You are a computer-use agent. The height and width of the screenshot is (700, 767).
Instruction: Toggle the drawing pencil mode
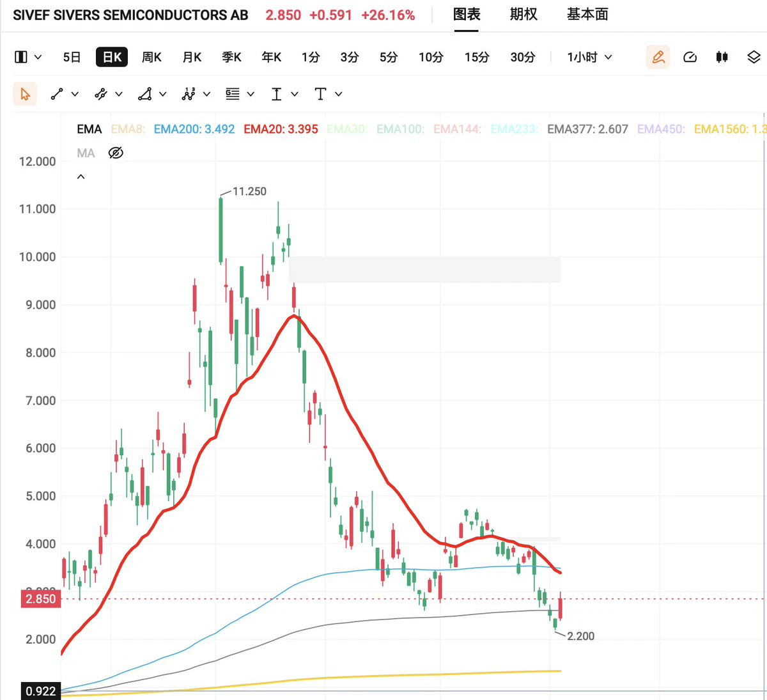click(658, 57)
